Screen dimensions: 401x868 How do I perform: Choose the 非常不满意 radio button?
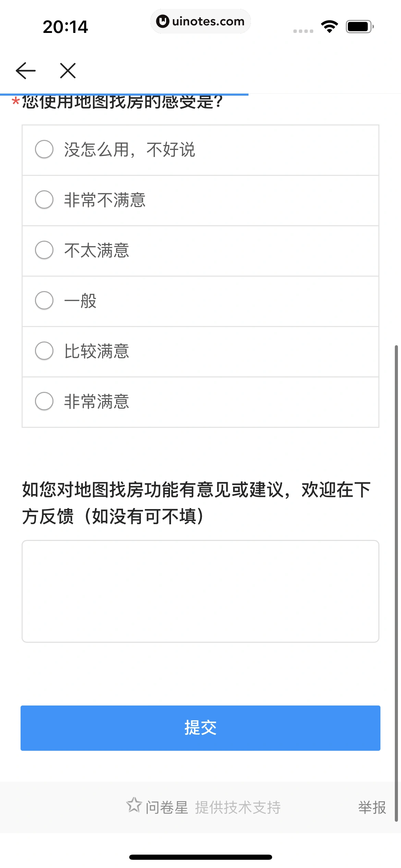click(44, 200)
